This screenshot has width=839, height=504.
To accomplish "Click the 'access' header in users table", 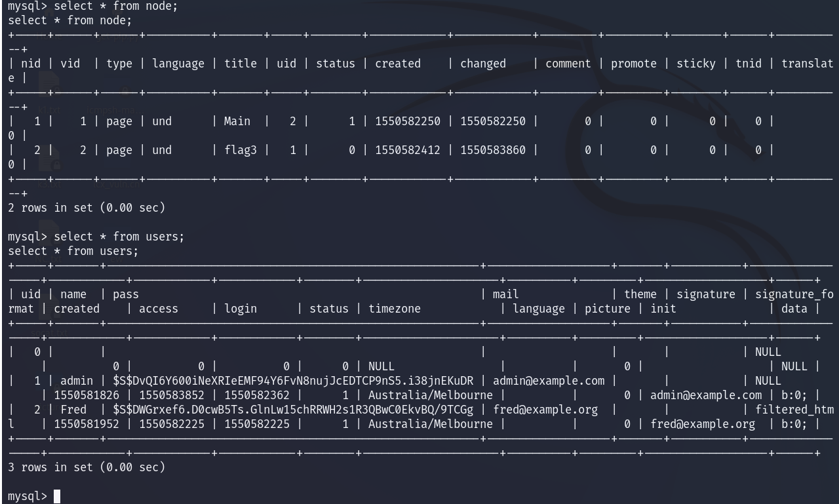I will [159, 309].
